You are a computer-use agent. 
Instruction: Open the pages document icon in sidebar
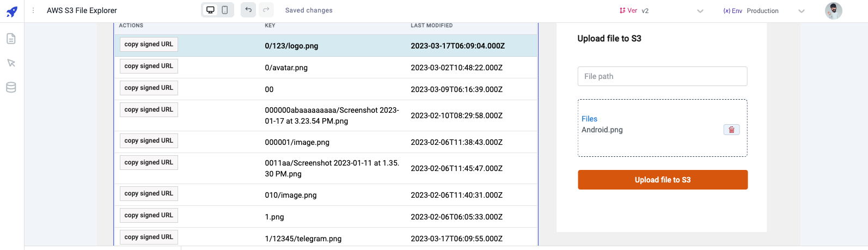[11, 39]
